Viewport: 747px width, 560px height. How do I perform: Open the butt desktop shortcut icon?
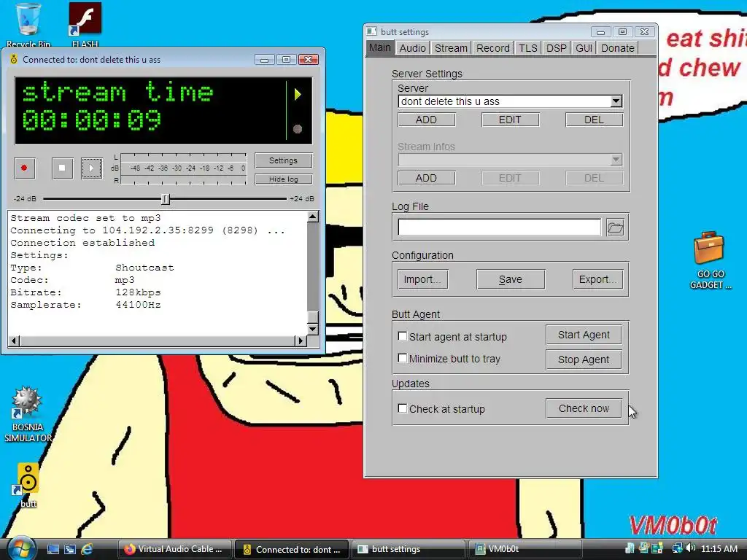click(x=28, y=485)
